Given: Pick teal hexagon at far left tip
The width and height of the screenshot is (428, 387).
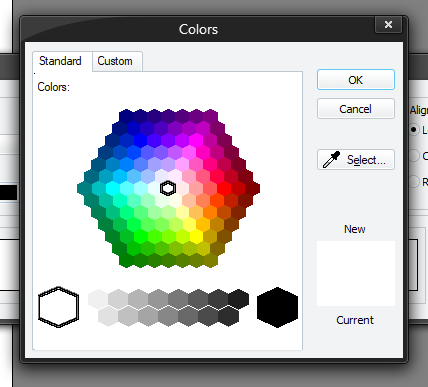Looking at the screenshot, I should point(84,188).
